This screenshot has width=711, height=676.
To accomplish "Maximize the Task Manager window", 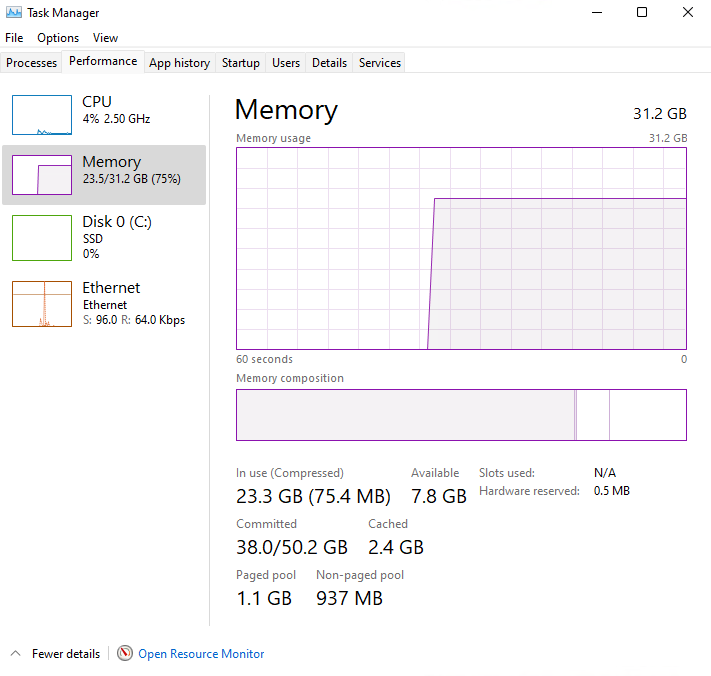I will tap(642, 13).
